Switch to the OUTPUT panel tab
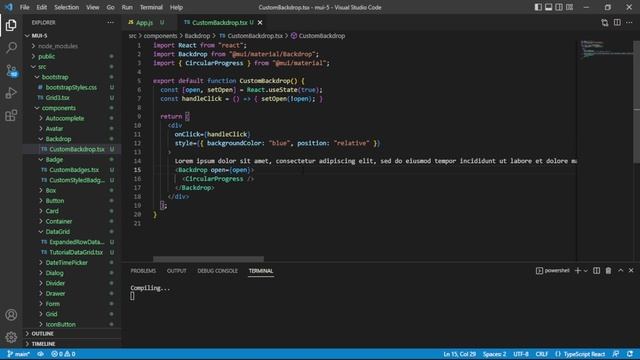The height and width of the screenshot is (360, 640). click(176, 271)
